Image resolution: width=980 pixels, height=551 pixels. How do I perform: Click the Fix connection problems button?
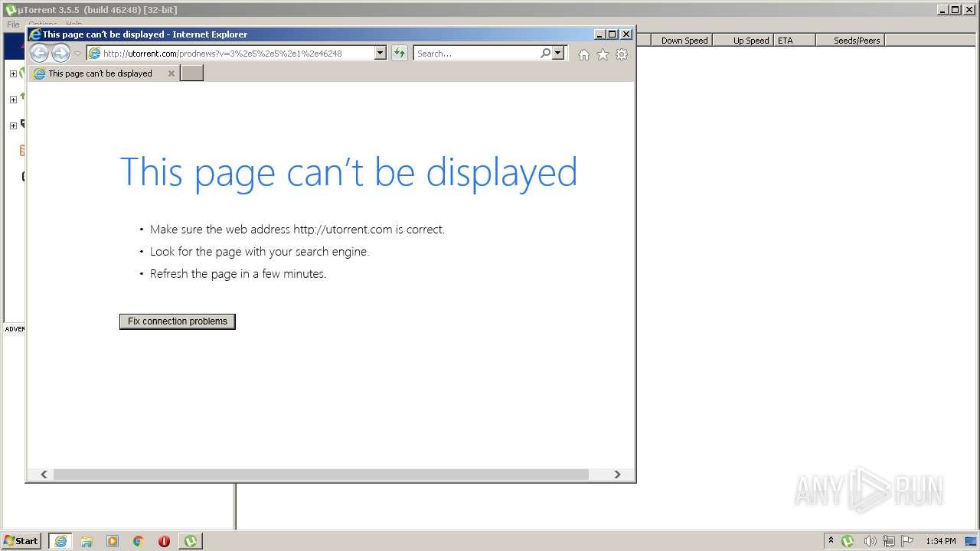pos(178,321)
